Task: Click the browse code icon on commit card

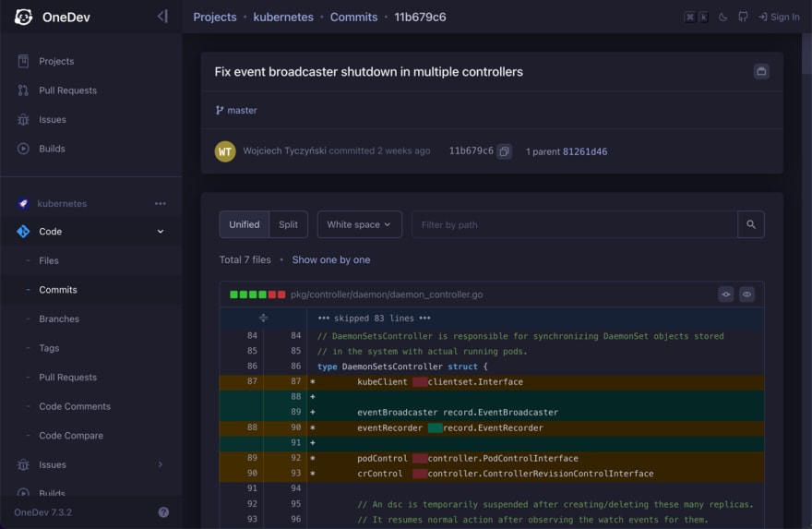Action: coord(761,71)
